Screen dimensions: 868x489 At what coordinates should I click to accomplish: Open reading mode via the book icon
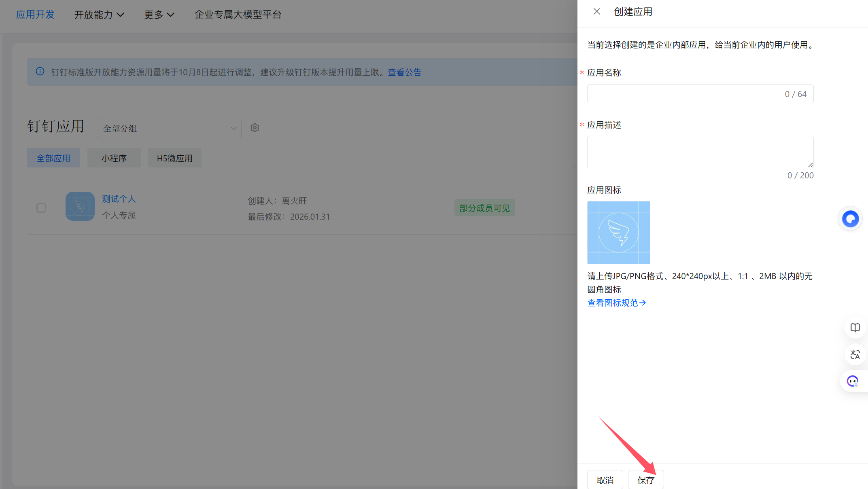pos(855,328)
